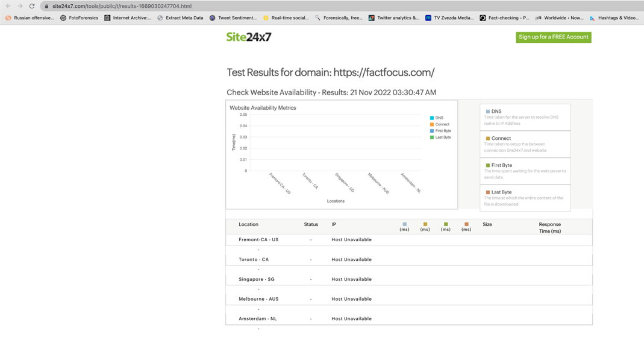Open the Real-time social bookmark
Screen dimensions: 644x340
tap(286, 18)
